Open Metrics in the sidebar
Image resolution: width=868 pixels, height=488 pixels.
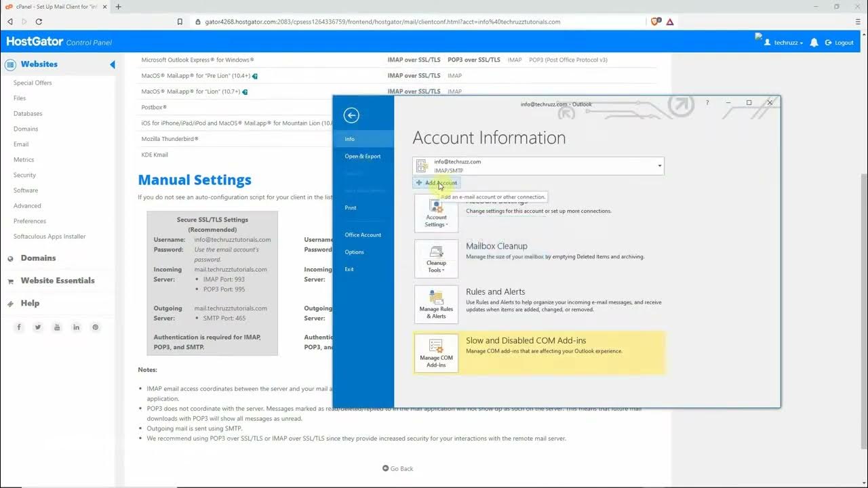click(24, 159)
